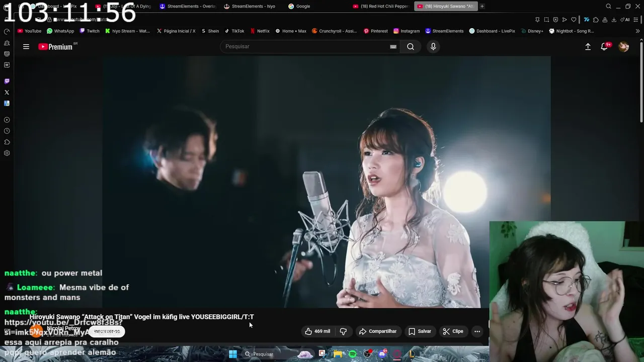644x362 pixels.
Task: Open browser extensions cube icon
Action: pos(596,20)
